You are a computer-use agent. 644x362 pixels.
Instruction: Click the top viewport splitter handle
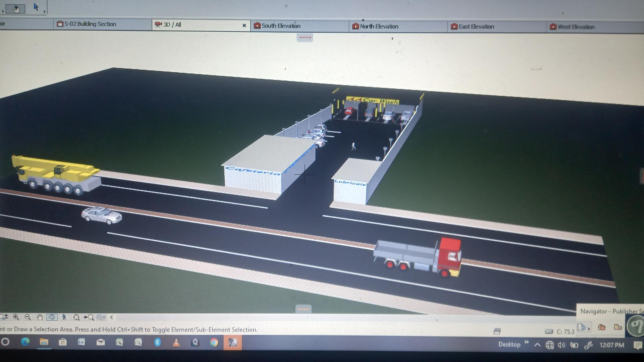coord(305,38)
